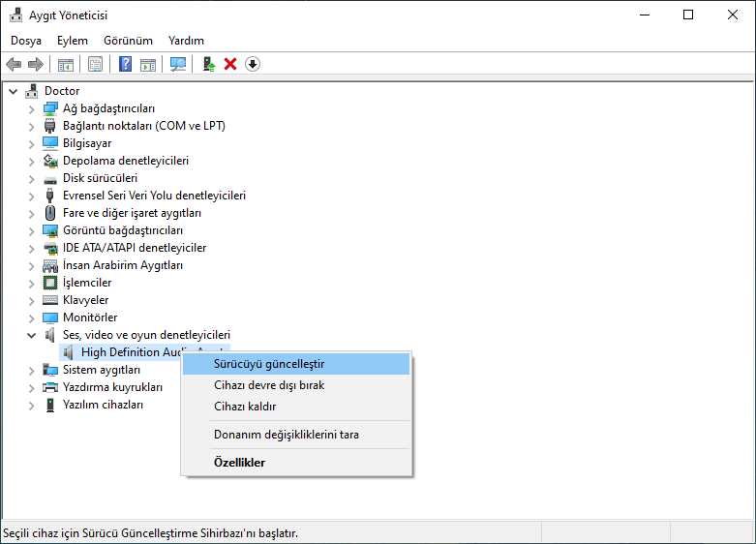Open the Görünüm menu
Screen dimensions: 756x544
[x=128, y=41]
